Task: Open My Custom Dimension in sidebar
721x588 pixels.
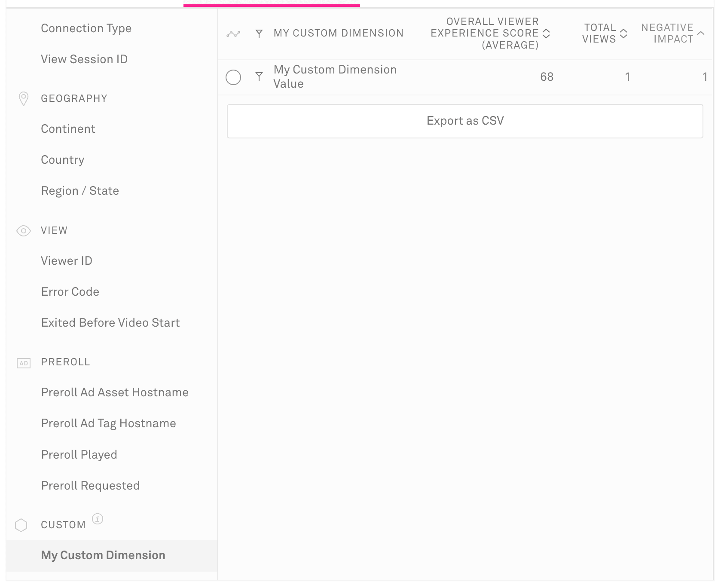Action: pyautogui.click(x=103, y=555)
